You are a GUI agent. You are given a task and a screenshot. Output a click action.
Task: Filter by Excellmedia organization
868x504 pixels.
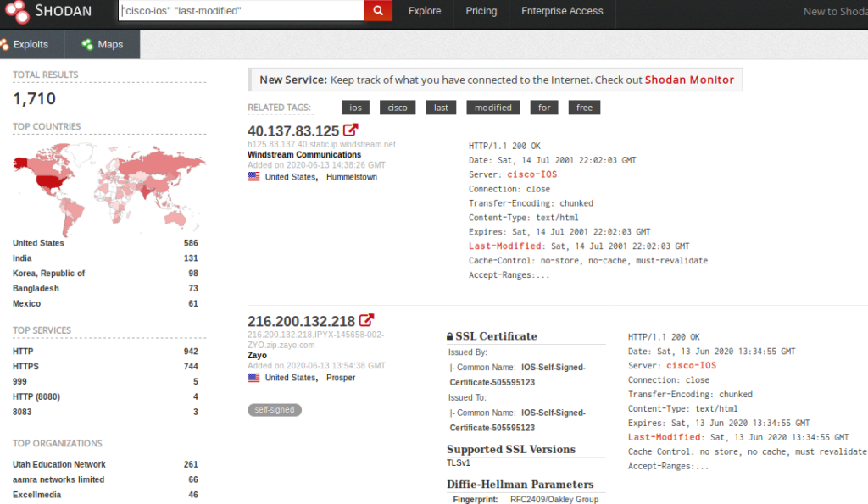pyautogui.click(x=37, y=495)
